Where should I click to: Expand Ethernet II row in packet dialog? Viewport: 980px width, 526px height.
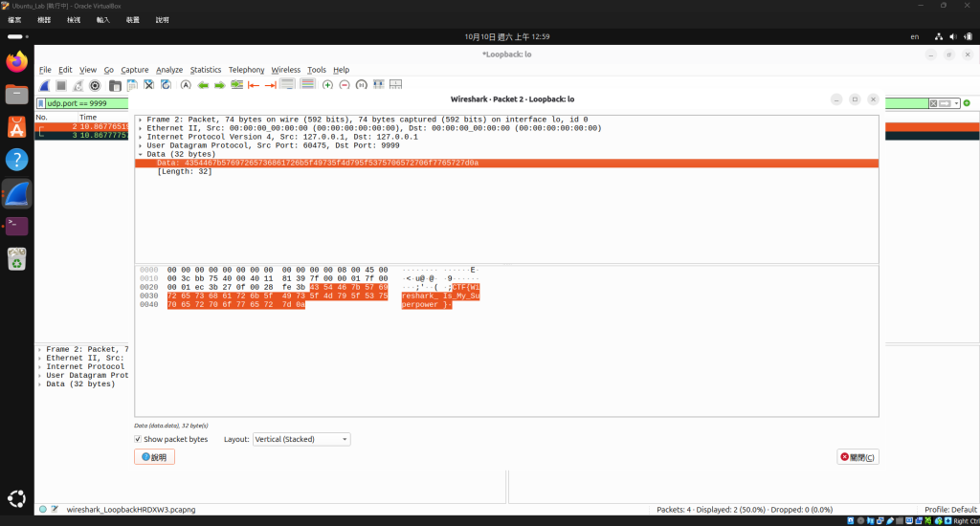[x=140, y=128]
